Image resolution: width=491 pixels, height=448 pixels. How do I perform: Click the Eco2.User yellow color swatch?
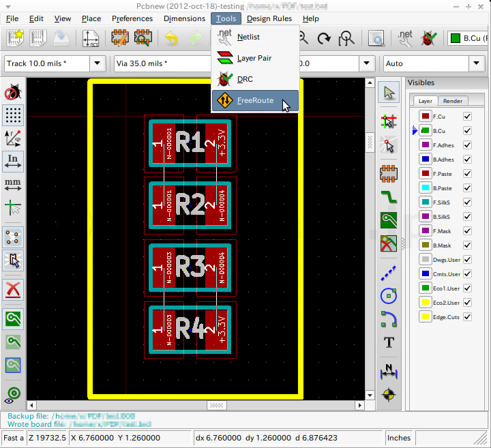(x=426, y=303)
